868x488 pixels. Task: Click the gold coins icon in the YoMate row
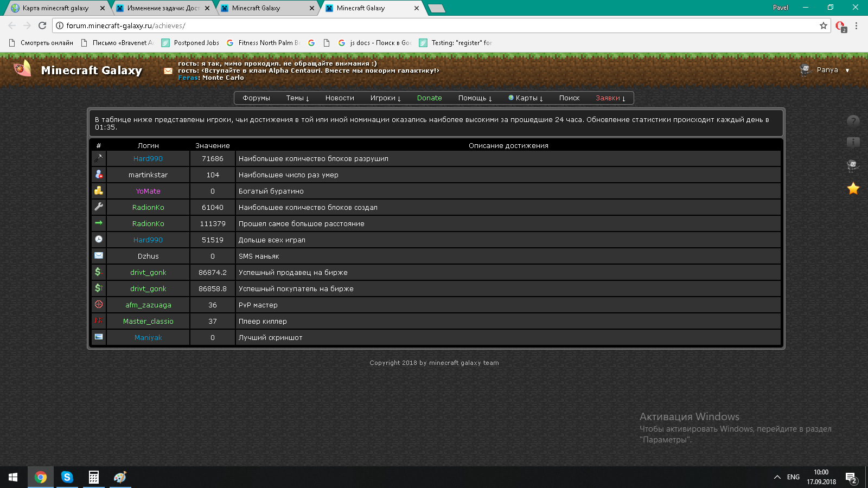[99, 191]
